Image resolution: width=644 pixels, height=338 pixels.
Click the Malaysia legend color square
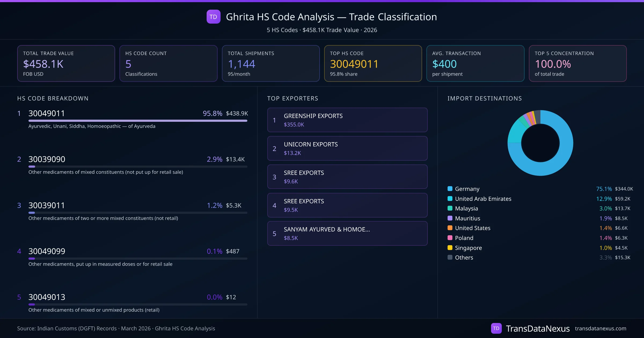[450, 208]
